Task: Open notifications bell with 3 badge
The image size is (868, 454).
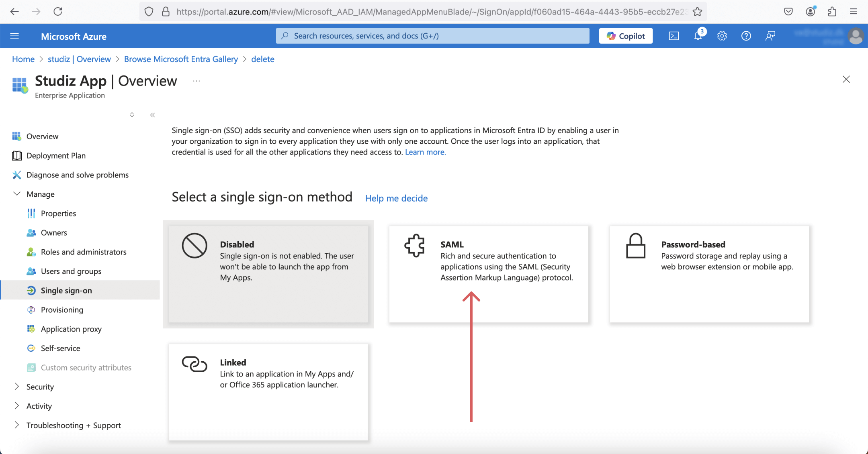Action: tap(698, 35)
